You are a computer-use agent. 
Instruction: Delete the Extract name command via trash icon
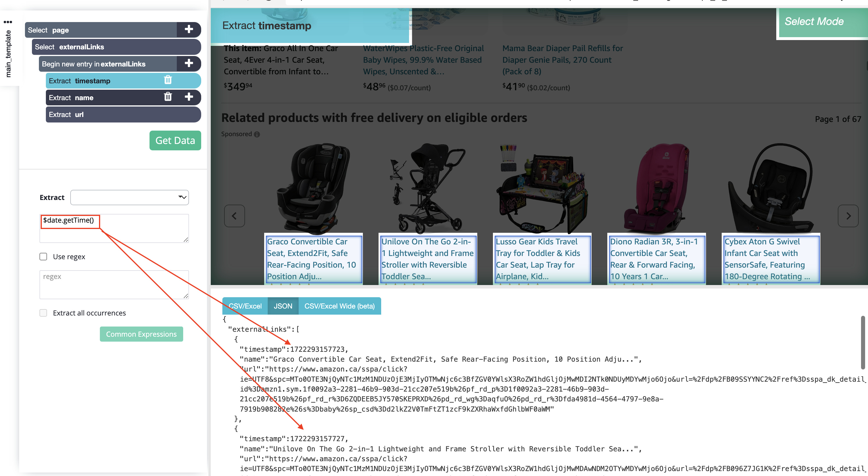click(168, 97)
